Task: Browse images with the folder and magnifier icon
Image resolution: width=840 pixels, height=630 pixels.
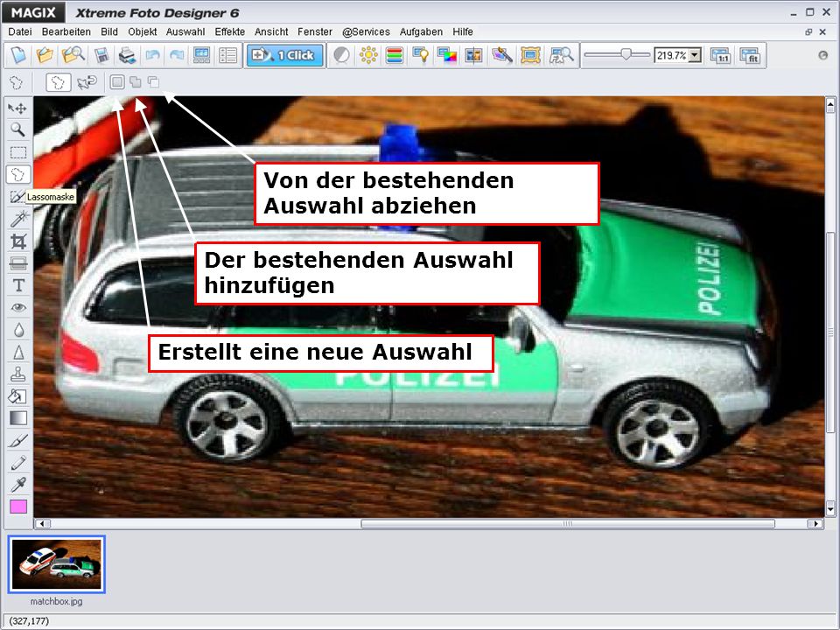Action: coord(73,55)
